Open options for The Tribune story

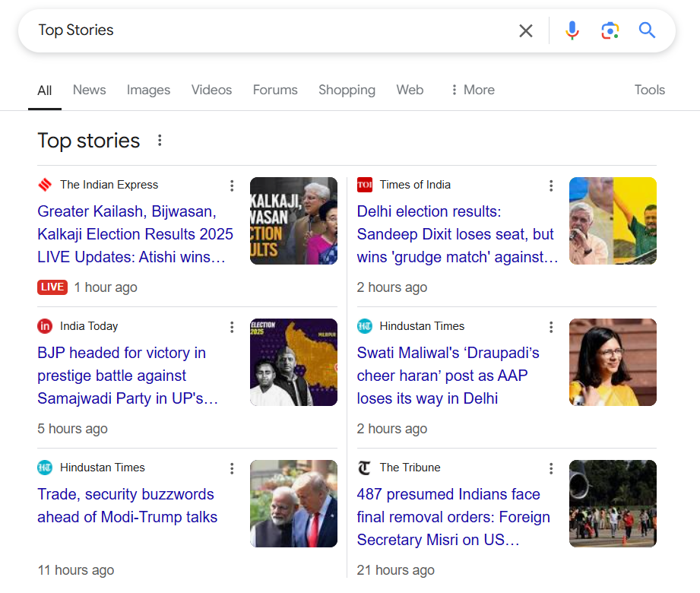click(x=551, y=468)
